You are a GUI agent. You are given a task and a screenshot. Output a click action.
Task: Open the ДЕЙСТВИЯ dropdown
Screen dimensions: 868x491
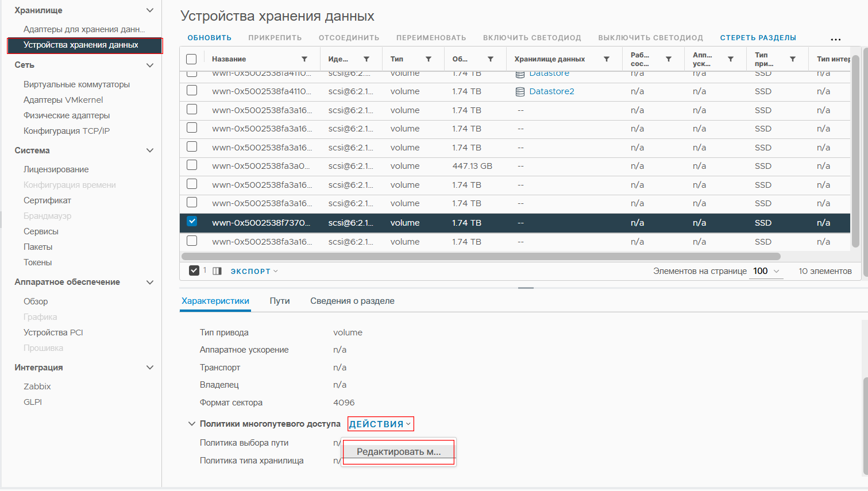(x=380, y=424)
